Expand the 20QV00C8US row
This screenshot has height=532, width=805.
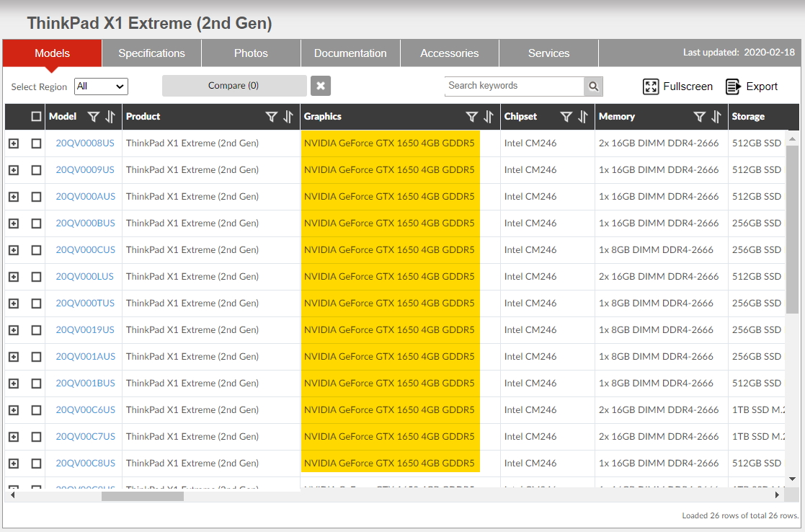pos(14,464)
